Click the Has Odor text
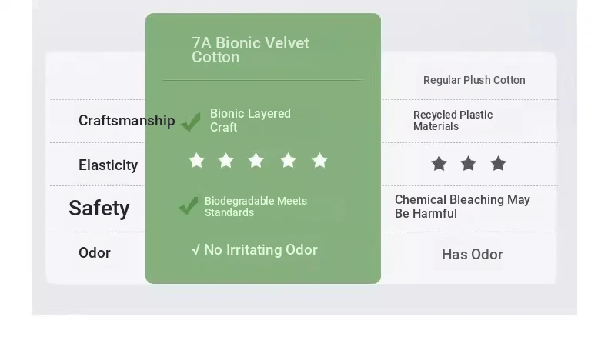Viewport: 608px width, 364px height. tap(473, 254)
